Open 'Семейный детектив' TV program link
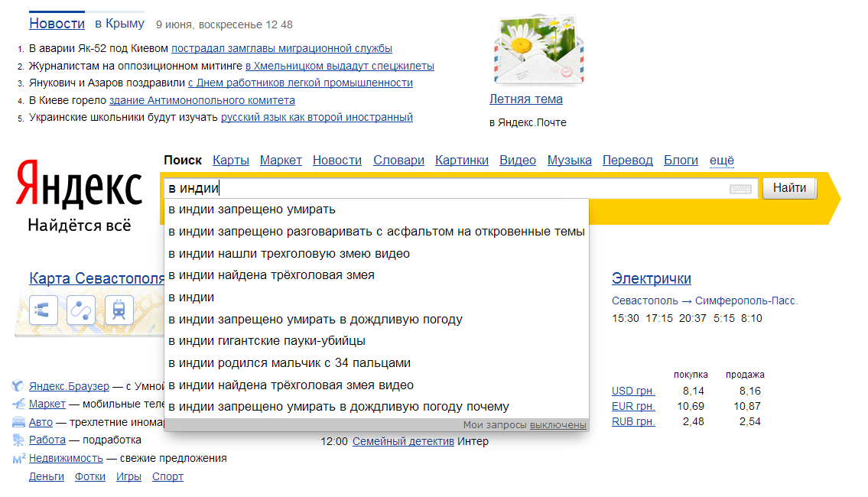 click(x=403, y=442)
